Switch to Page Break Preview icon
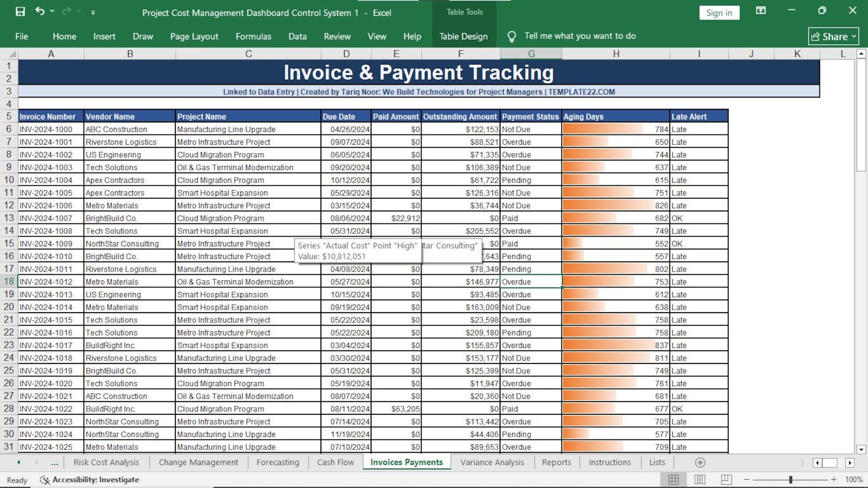Image resolution: width=868 pixels, height=488 pixels. click(726, 479)
